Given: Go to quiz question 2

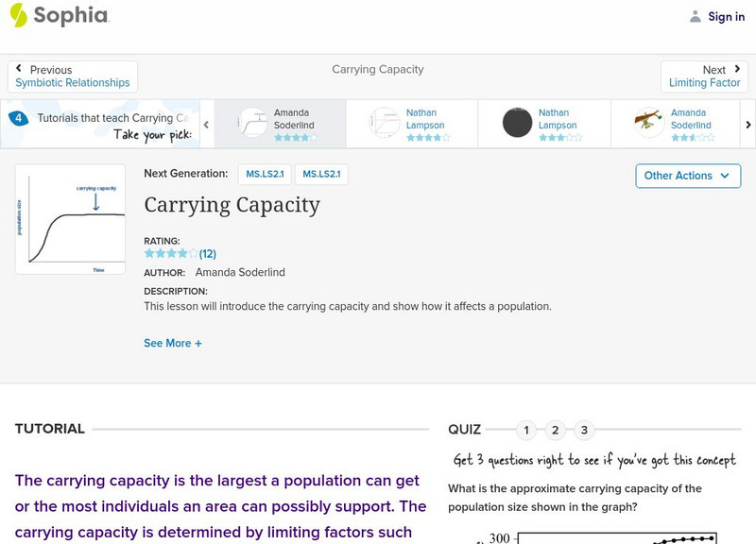Looking at the screenshot, I should point(556,431).
